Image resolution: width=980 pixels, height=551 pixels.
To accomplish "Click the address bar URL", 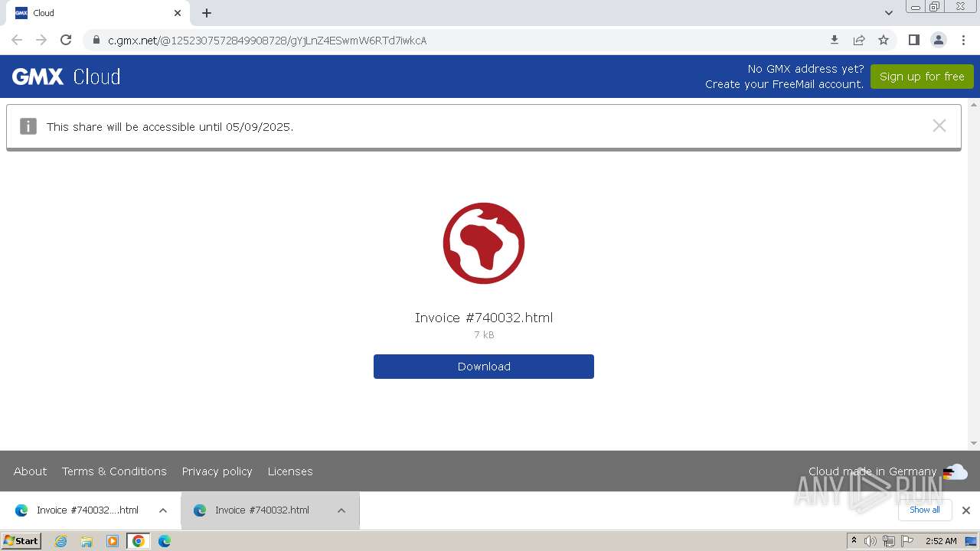I will coord(267,41).
